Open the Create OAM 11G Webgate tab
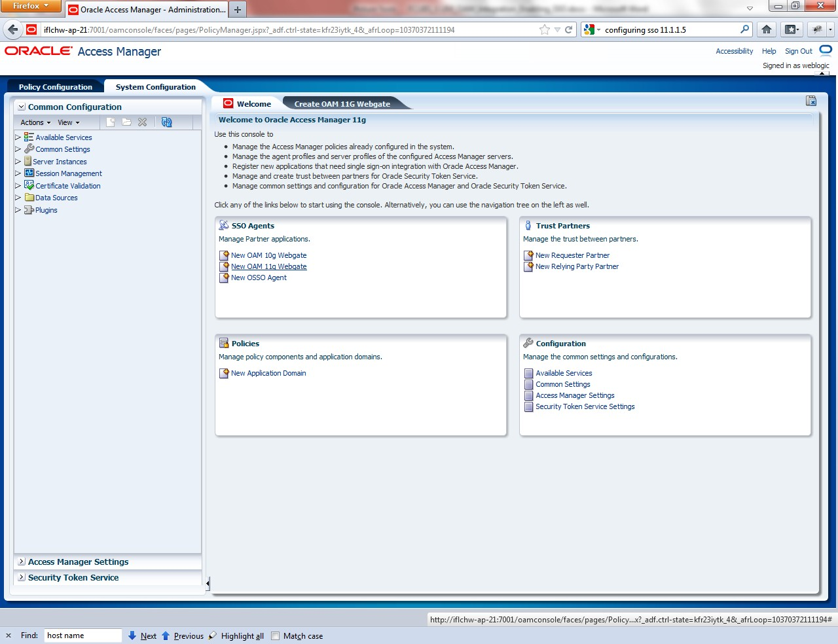Viewport: 838px width, 644px height. [x=342, y=103]
